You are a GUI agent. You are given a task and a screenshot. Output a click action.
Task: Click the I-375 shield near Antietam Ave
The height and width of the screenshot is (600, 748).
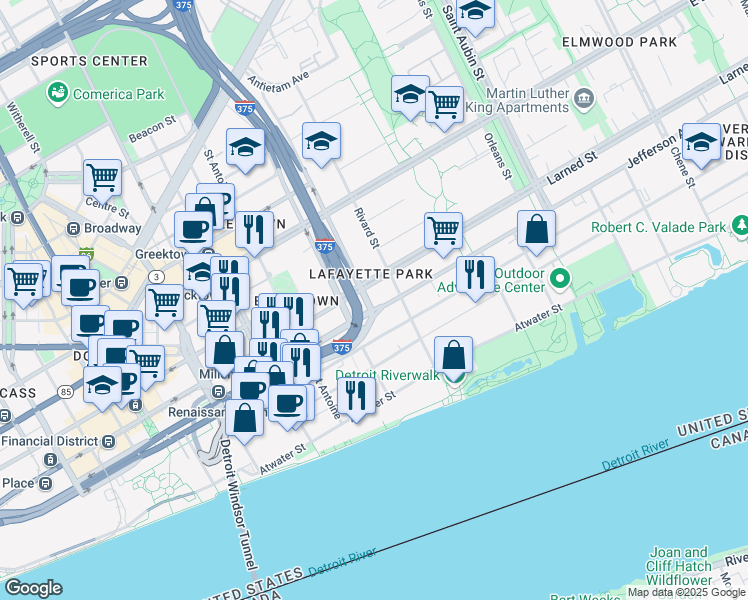pyautogui.click(x=245, y=108)
